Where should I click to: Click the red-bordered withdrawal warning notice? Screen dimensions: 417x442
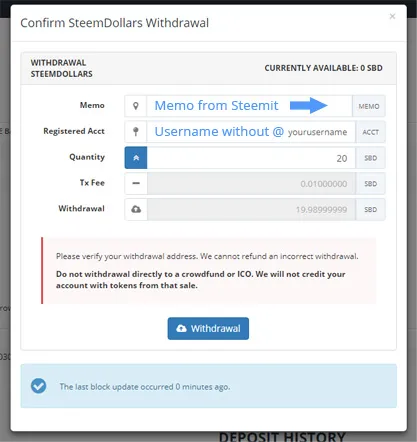click(x=209, y=270)
